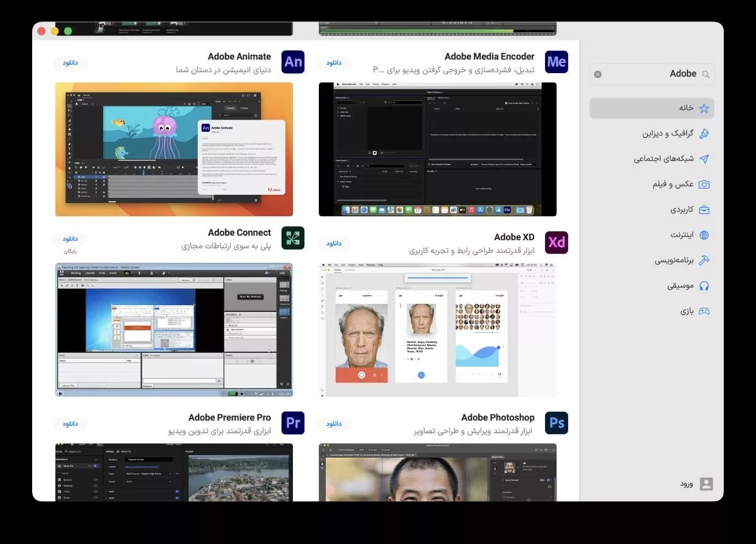This screenshot has width=756, height=544.
Task: Click description ابزار قدرتمند طراحی رابط و تجربه کاربری
Action: [x=471, y=251]
